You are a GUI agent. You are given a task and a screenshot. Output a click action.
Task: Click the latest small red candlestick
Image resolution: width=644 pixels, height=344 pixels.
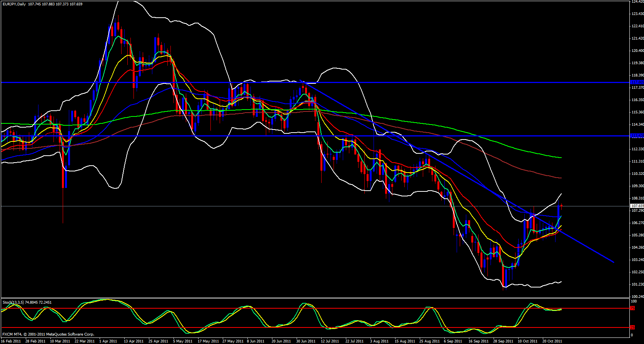(x=562, y=206)
